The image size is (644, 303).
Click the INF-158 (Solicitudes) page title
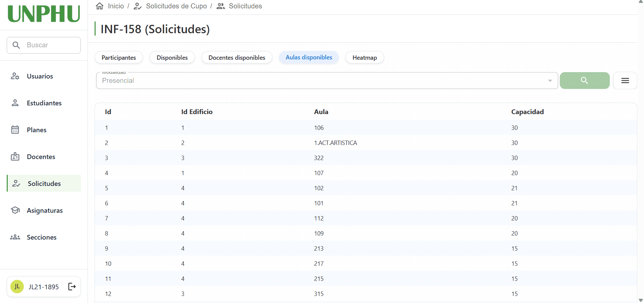[x=155, y=29]
